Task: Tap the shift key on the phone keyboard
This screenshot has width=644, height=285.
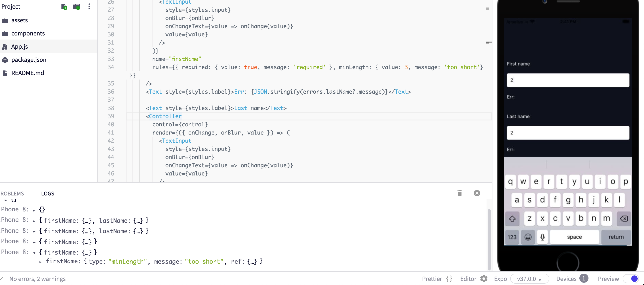Action: (512, 219)
